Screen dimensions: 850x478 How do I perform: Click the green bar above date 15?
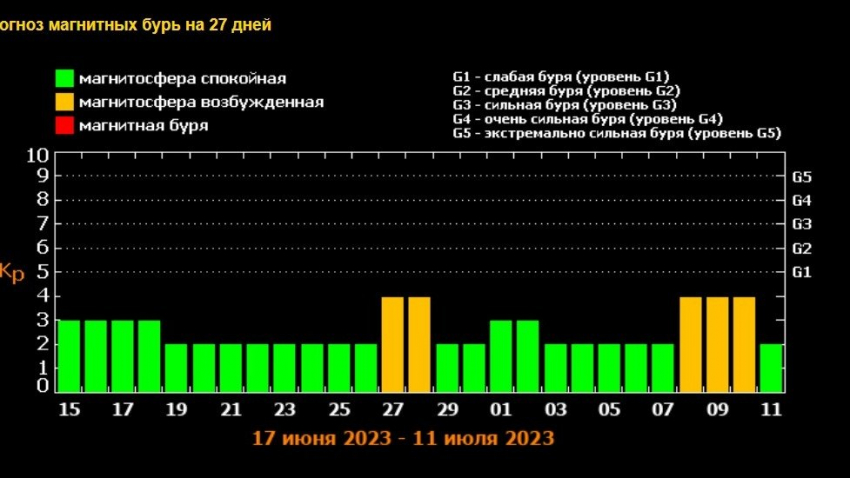pyautogui.click(x=69, y=355)
